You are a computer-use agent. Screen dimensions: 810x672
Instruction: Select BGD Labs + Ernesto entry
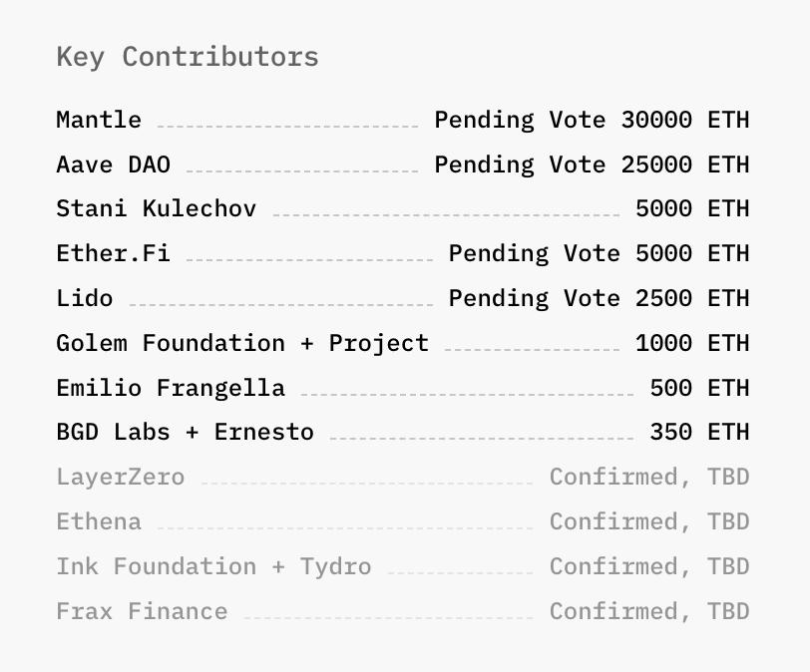pos(185,432)
